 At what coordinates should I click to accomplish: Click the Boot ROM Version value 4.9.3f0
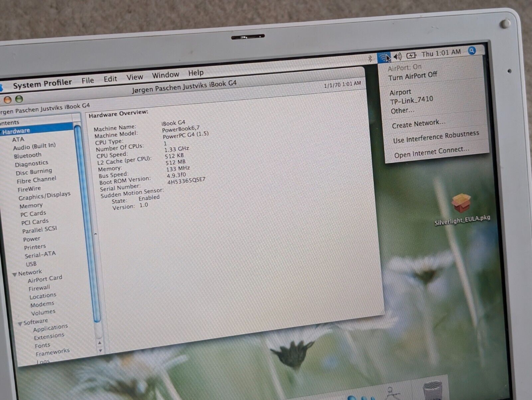(x=176, y=175)
